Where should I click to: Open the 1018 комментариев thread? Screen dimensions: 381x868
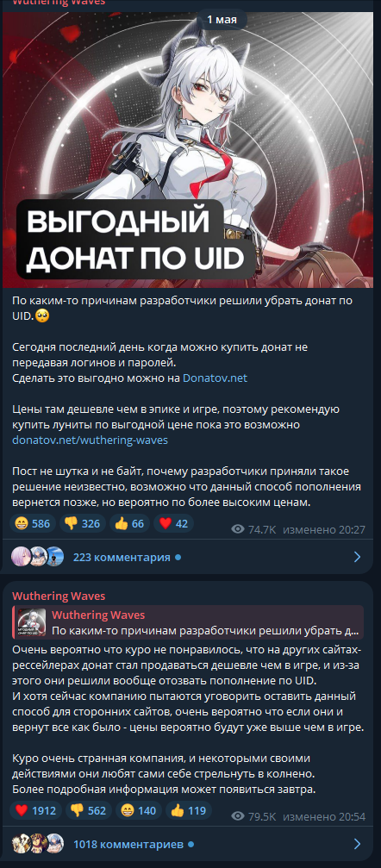coord(128,844)
